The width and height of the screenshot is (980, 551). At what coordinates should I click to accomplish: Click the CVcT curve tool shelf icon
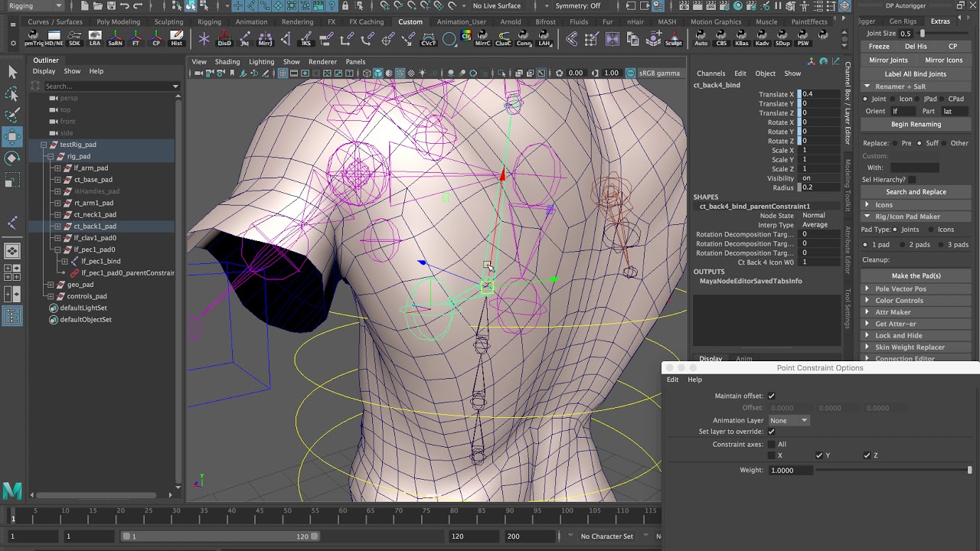429,38
